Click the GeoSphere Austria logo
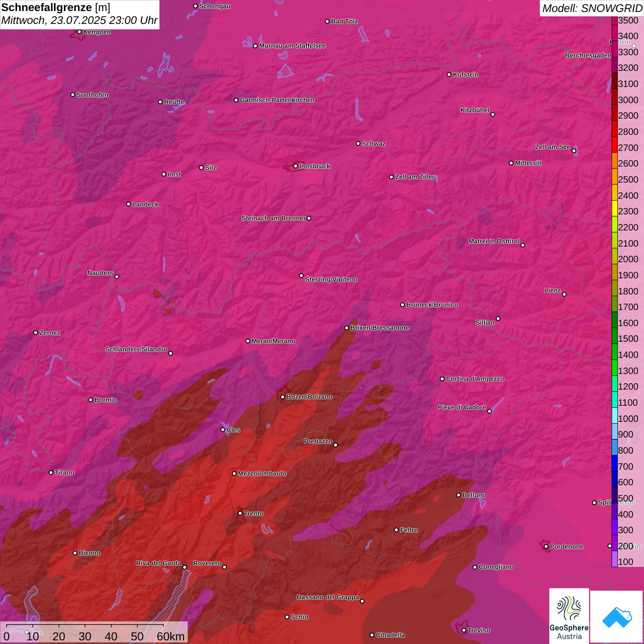The image size is (644, 644). click(x=569, y=616)
